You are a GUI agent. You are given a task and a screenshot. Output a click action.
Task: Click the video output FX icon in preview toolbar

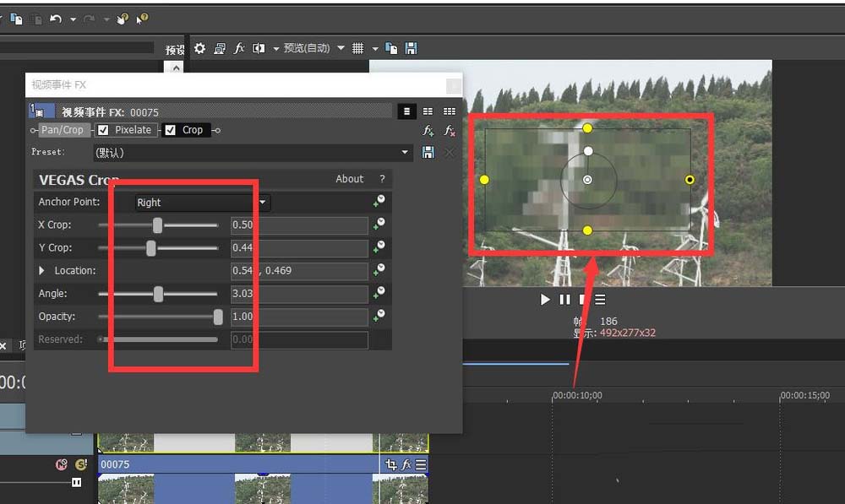point(239,48)
